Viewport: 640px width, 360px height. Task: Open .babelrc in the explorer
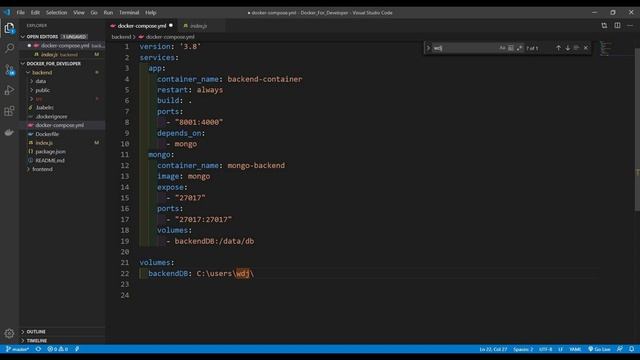[44, 107]
